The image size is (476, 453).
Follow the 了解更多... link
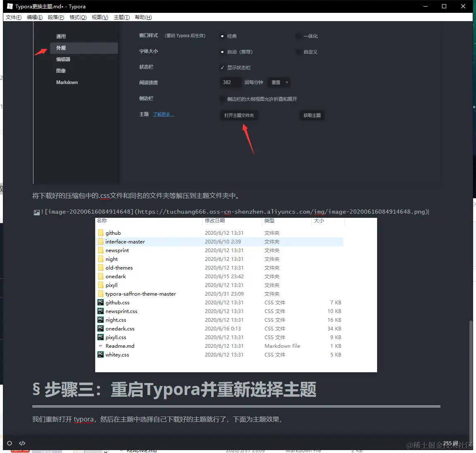pyautogui.click(x=163, y=114)
